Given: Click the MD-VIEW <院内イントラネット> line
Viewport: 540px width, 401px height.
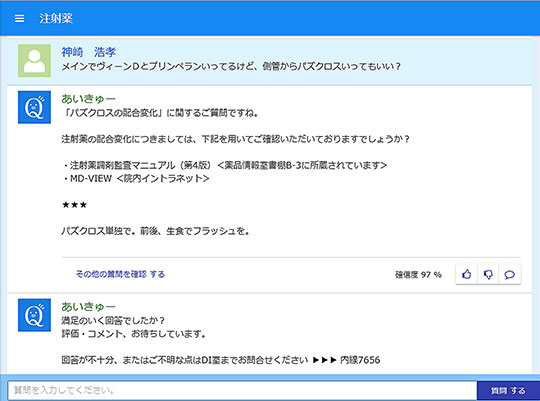Looking at the screenshot, I should pyautogui.click(x=136, y=178).
